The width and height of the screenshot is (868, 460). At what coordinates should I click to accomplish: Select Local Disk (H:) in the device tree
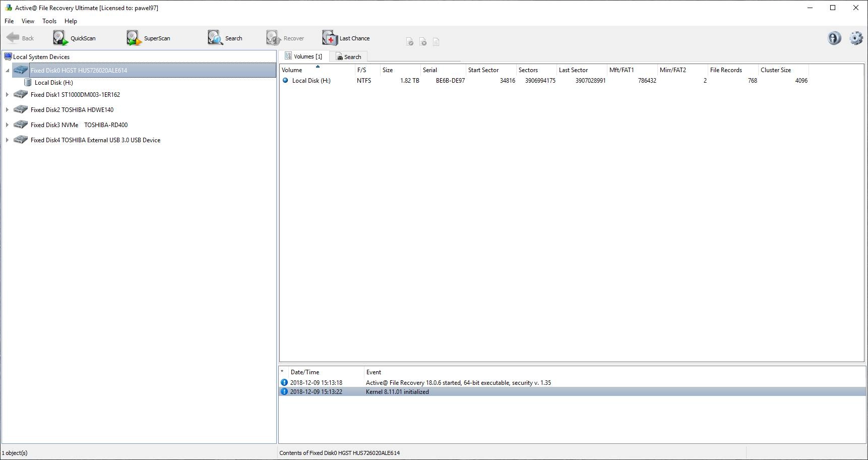coord(54,83)
